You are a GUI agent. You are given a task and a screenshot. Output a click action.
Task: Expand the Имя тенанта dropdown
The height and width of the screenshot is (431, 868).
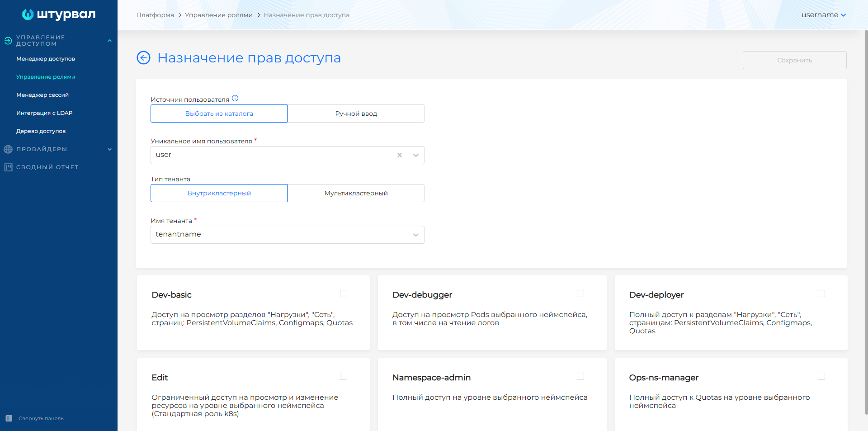[415, 235]
